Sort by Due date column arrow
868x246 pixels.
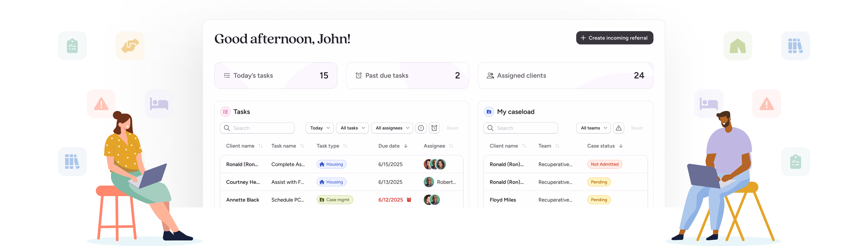point(406,146)
